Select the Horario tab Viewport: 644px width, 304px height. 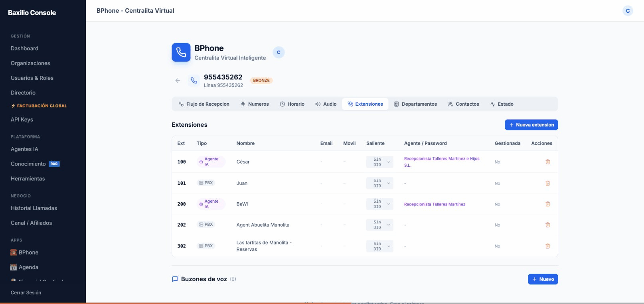click(x=292, y=104)
